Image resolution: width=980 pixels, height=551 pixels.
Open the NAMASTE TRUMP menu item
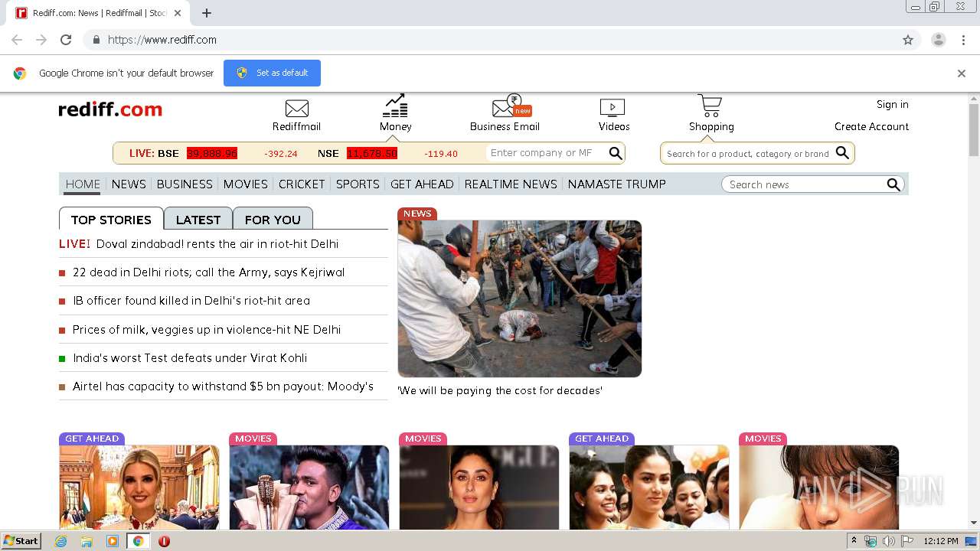(616, 184)
